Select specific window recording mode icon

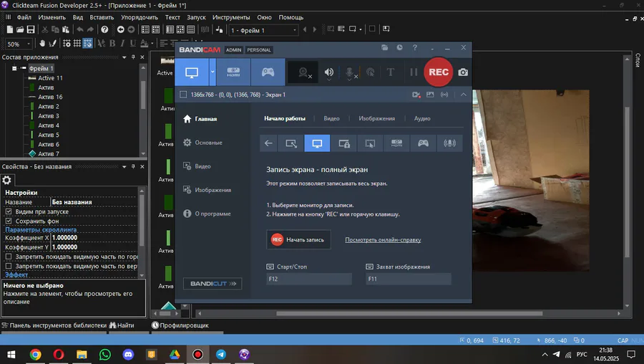[344, 143]
